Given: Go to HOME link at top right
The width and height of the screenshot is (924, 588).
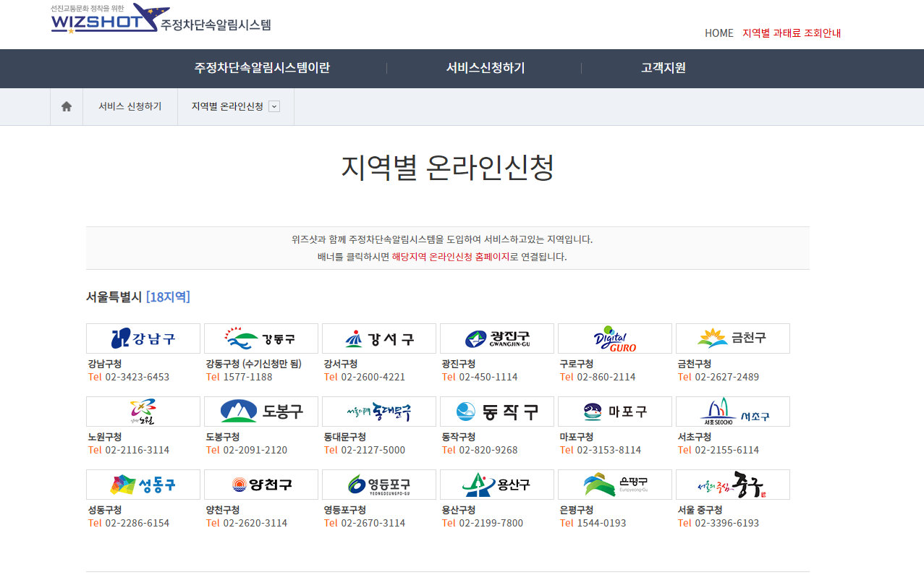Looking at the screenshot, I should [719, 33].
